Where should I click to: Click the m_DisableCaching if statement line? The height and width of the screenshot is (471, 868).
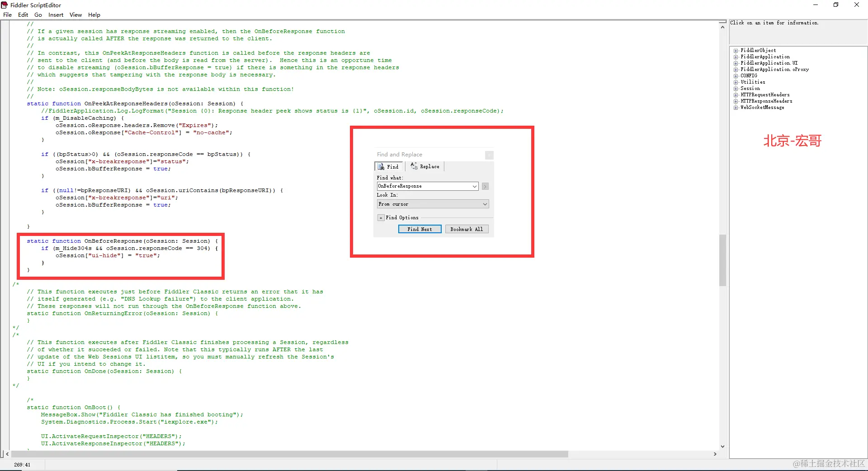(83, 118)
